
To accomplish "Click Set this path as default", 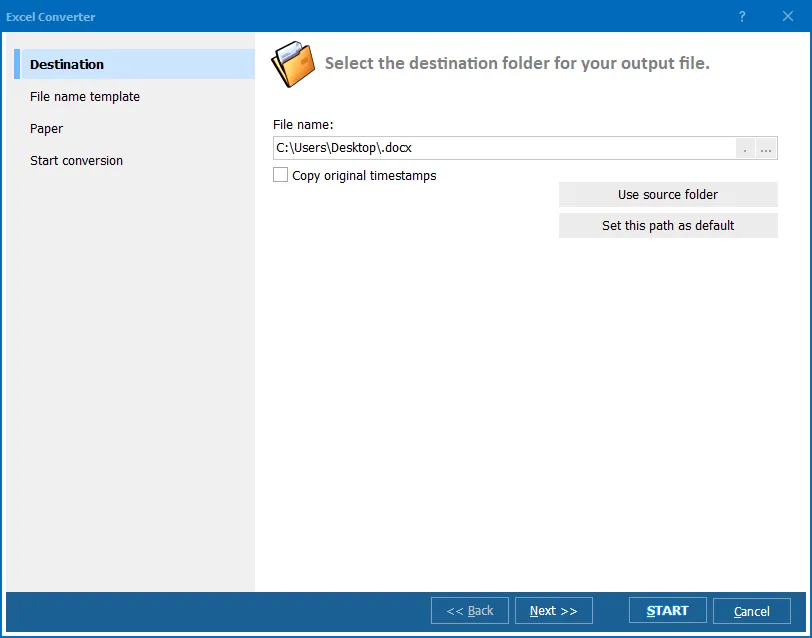I will (x=668, y=225).
